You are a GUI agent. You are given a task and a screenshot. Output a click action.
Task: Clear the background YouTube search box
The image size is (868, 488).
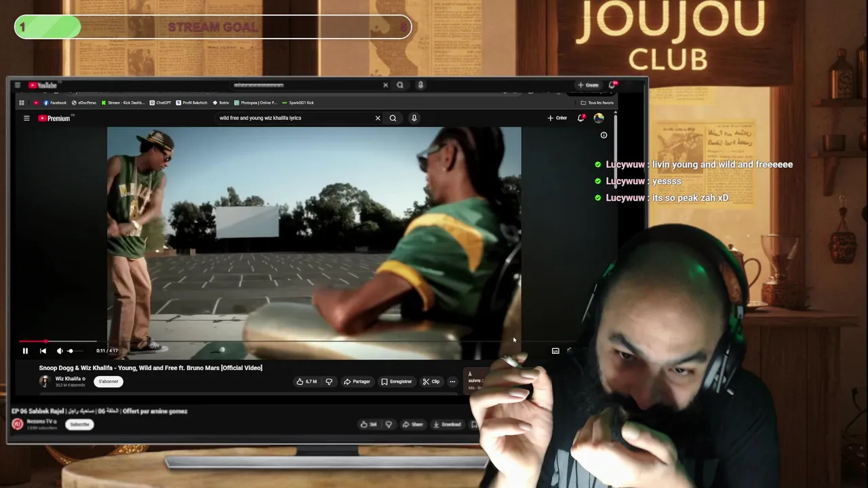(385, 85)
